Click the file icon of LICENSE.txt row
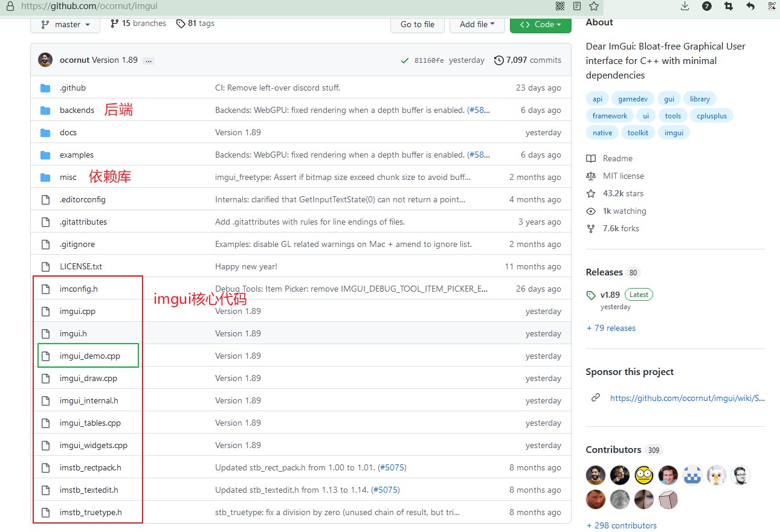The image size is (780, 532). (x=45, y=266)
